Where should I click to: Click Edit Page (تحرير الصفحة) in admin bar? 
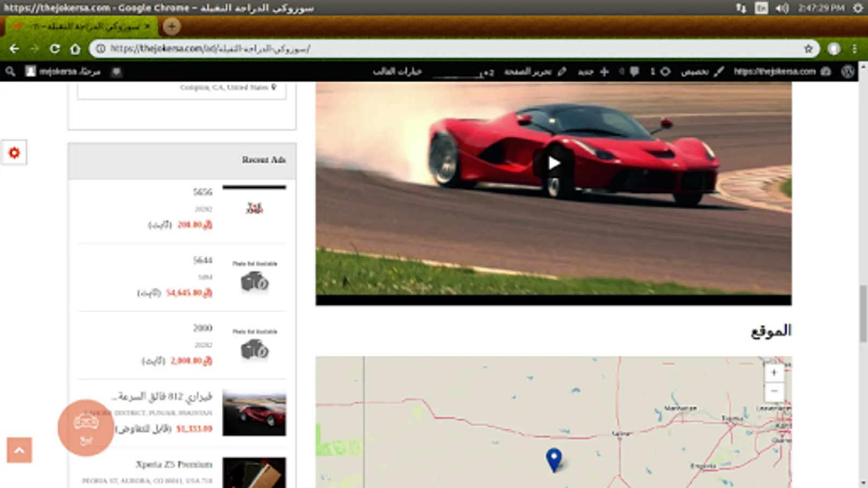(x=535, y=72)
